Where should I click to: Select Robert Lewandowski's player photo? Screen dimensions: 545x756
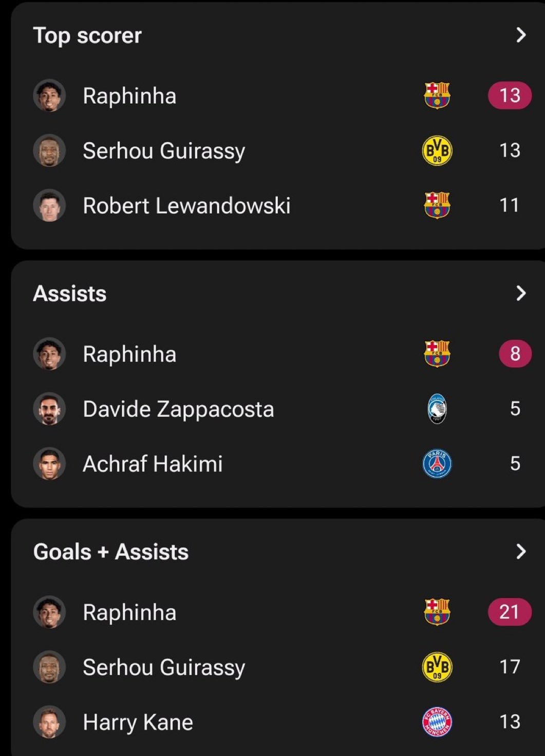click(x=49, y=205)
